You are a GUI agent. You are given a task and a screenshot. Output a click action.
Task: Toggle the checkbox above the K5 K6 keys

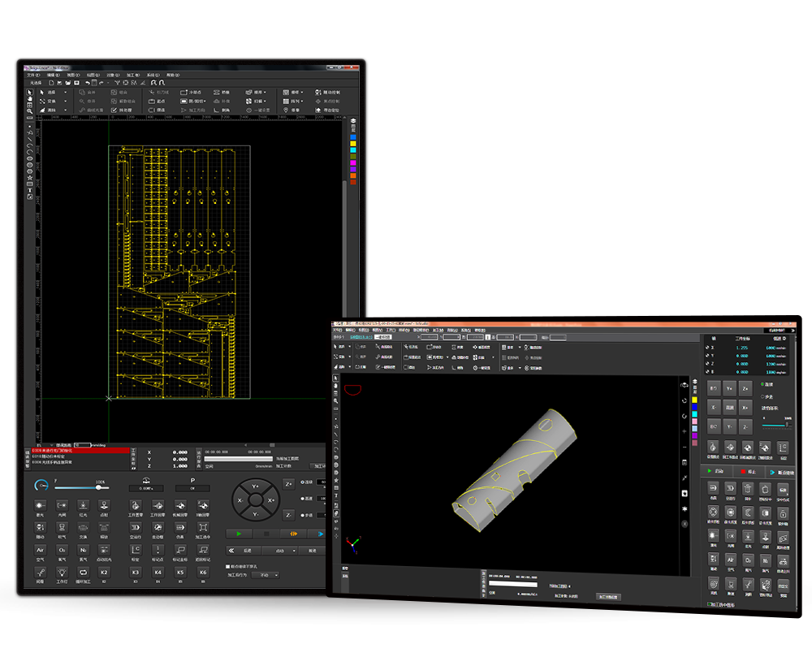(x=227, y=566)
